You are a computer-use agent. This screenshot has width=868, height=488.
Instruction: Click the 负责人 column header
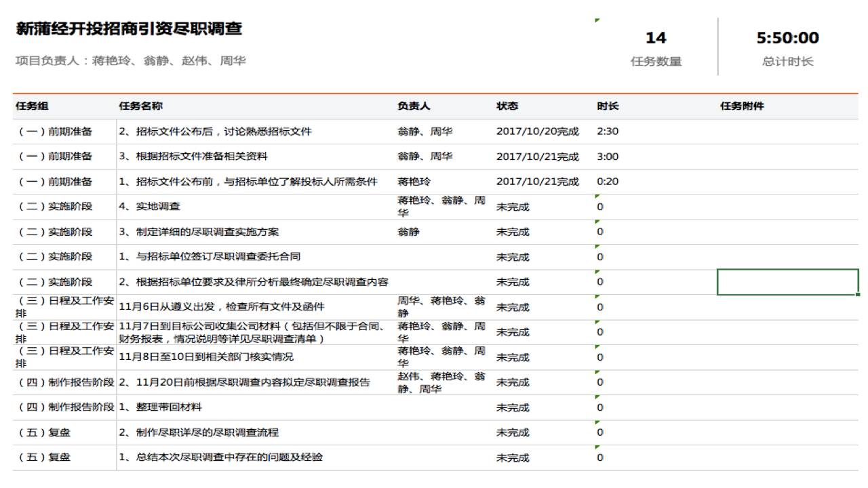414,106
